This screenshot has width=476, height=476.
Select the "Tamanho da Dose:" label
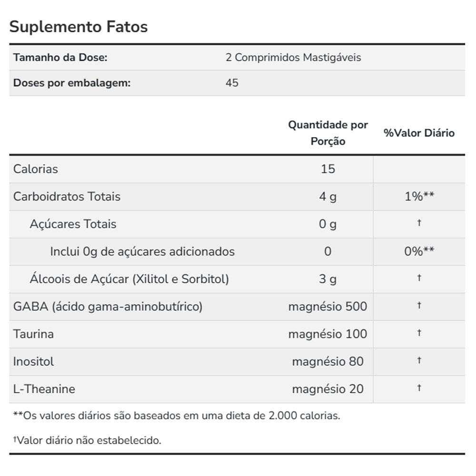[x=60, y=58]
